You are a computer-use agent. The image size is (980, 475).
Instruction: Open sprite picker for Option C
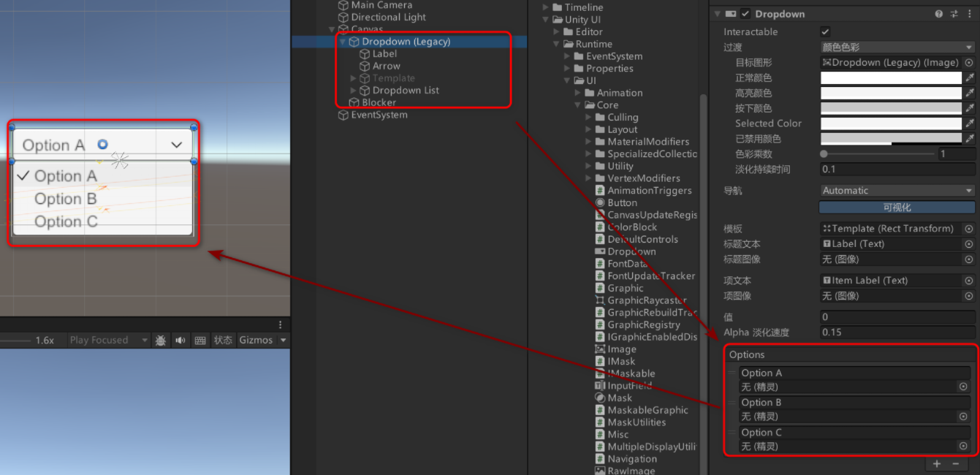tap(963, 446)
